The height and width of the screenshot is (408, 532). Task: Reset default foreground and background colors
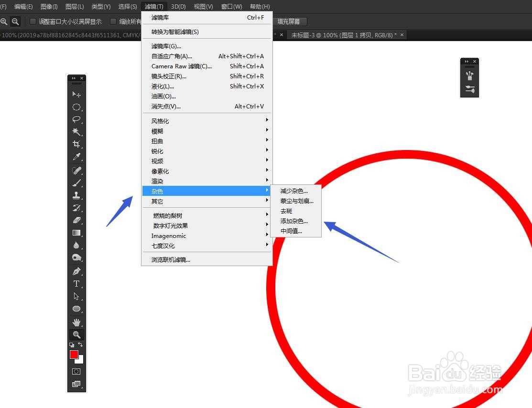[72, 345]
